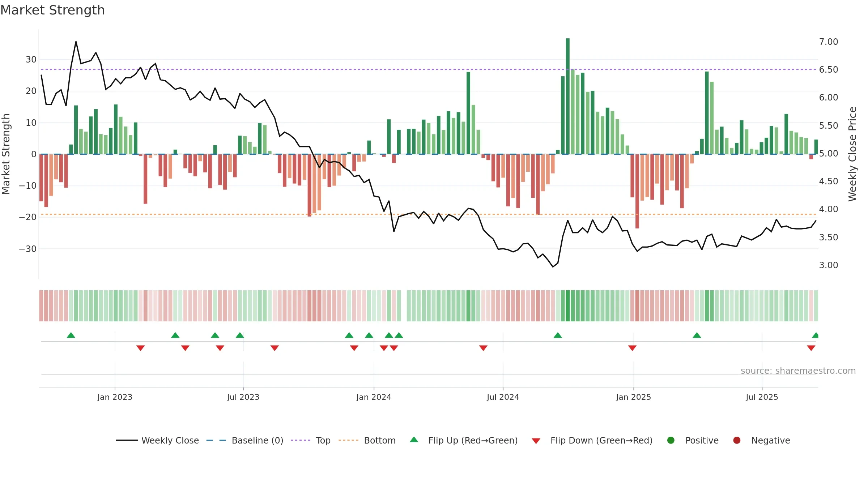Click the 4.00 price axis tick
Viewport: 868px width, 488px height.
(829, 209)
